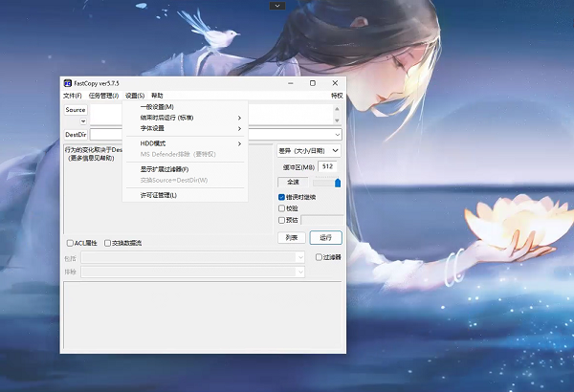Open 许可证管理(L) from the menu
The height and width of the screenshot is (392, 574).
[x=186, y=195]
